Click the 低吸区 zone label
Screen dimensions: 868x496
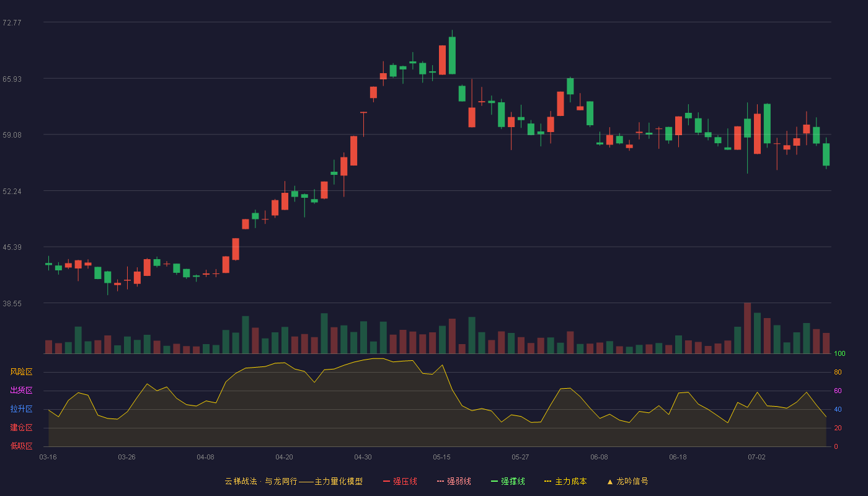tap(21, 446)
